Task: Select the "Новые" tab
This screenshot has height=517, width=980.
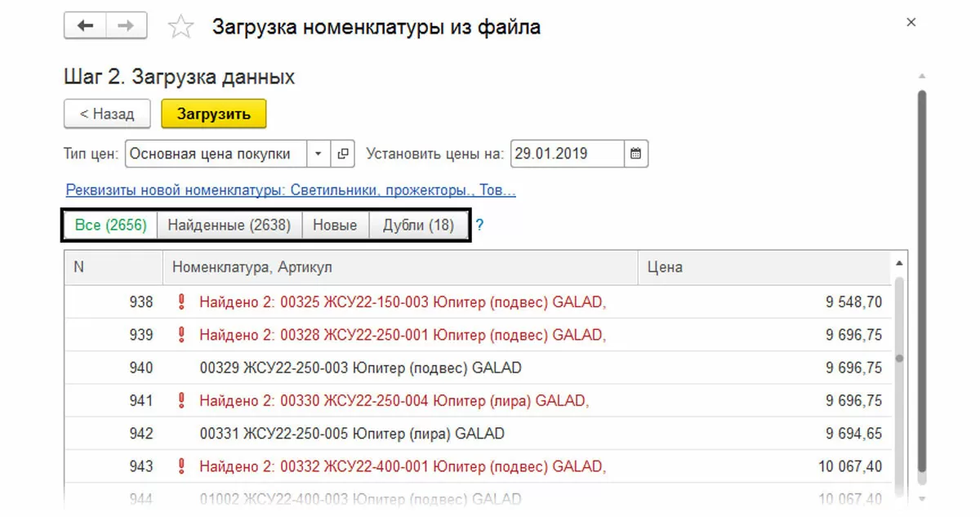Action: click(x=336, y=225)
